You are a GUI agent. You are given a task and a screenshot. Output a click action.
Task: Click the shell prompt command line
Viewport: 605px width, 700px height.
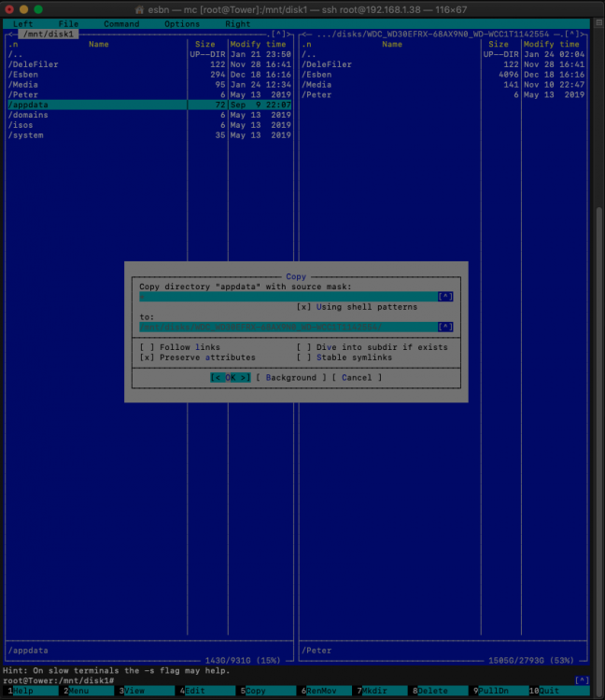tap(286, 680)
